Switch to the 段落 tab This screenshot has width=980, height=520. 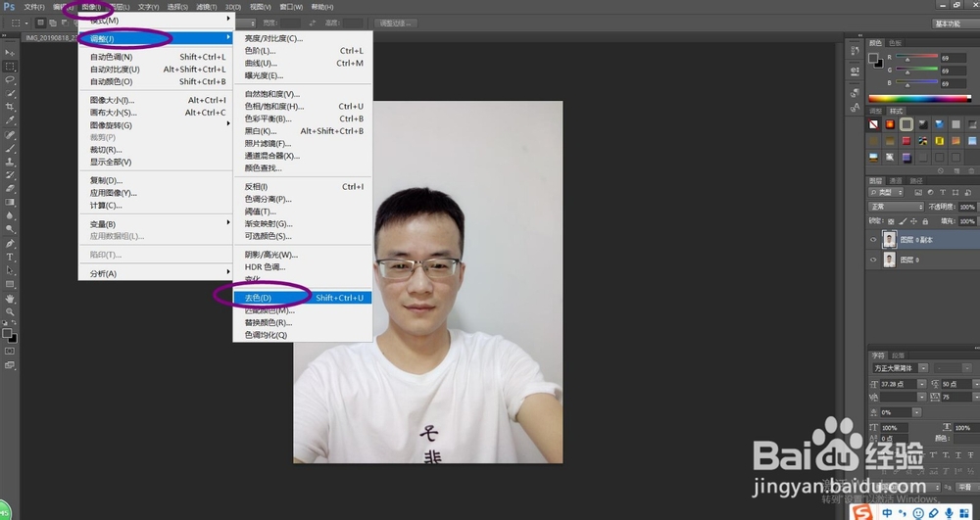point(898,355)
